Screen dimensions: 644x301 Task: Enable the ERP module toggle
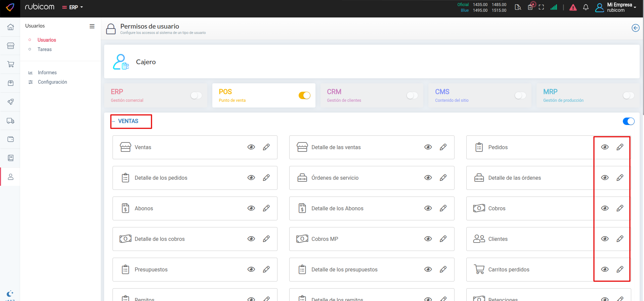196,96
